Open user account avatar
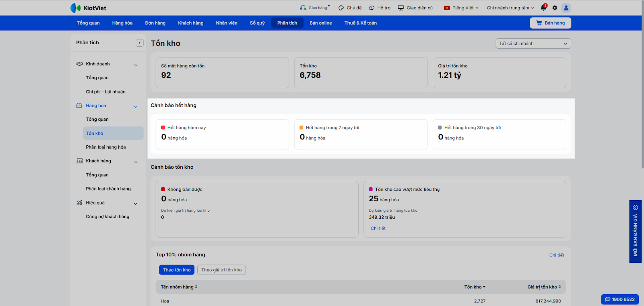This screenshot has width=644, height=306. click(566, 8)
